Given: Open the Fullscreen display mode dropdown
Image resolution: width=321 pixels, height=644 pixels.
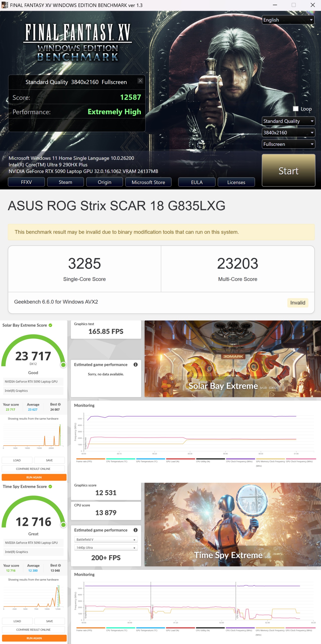Looking at the screenshot, I should pyautogui.click(x=288, y=144).
